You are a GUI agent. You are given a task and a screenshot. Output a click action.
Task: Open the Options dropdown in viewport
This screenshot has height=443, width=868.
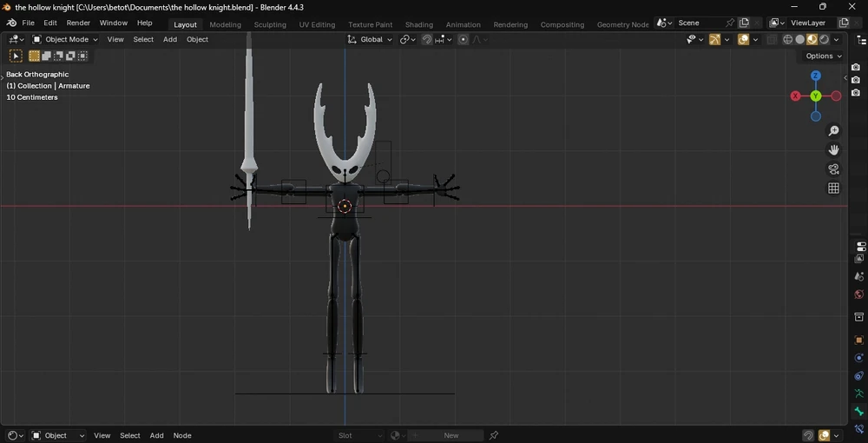[x=823, y=56]
